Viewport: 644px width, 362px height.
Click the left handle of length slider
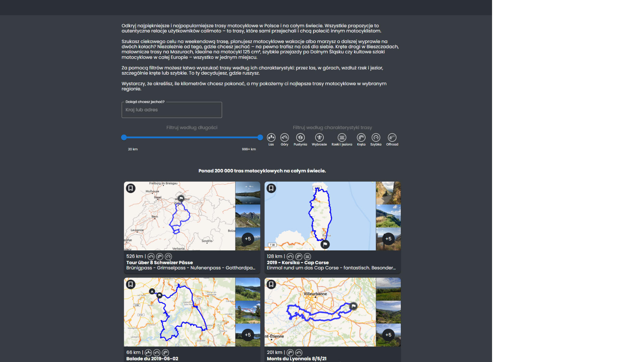124,137
